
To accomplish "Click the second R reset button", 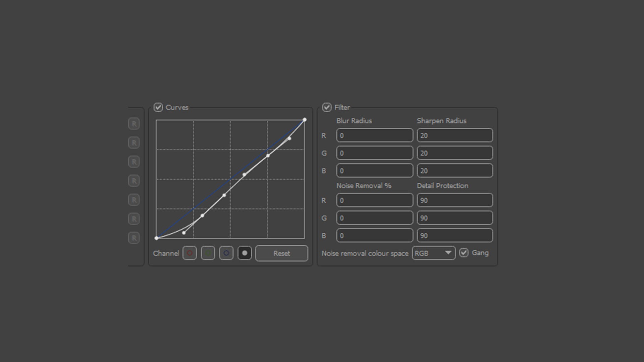I will [134, 143].
